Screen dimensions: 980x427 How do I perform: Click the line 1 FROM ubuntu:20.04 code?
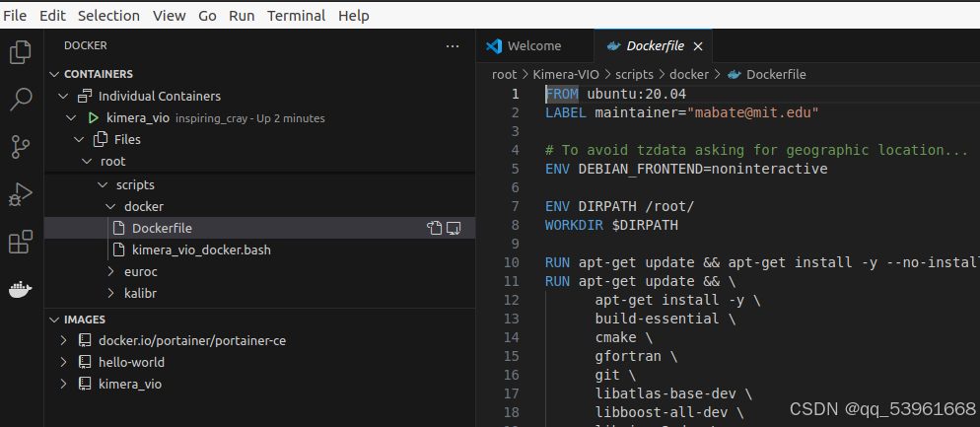click(x=615, y=94)
